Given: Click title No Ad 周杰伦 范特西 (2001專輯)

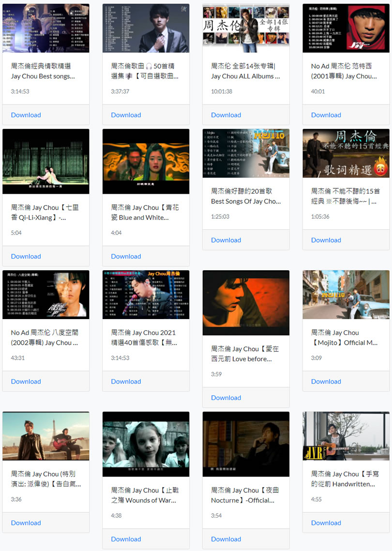Looking at the screenshot, I should click(344, 71).
